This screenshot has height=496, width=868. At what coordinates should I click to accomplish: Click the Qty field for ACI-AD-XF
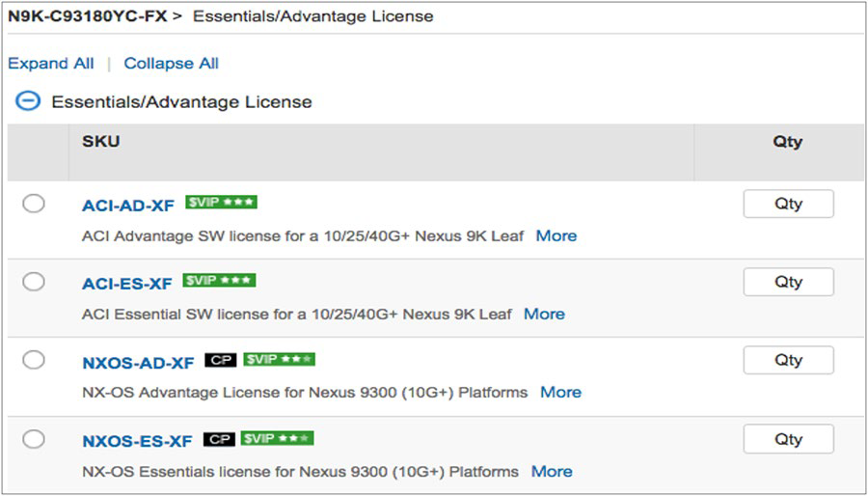point(788,204)
